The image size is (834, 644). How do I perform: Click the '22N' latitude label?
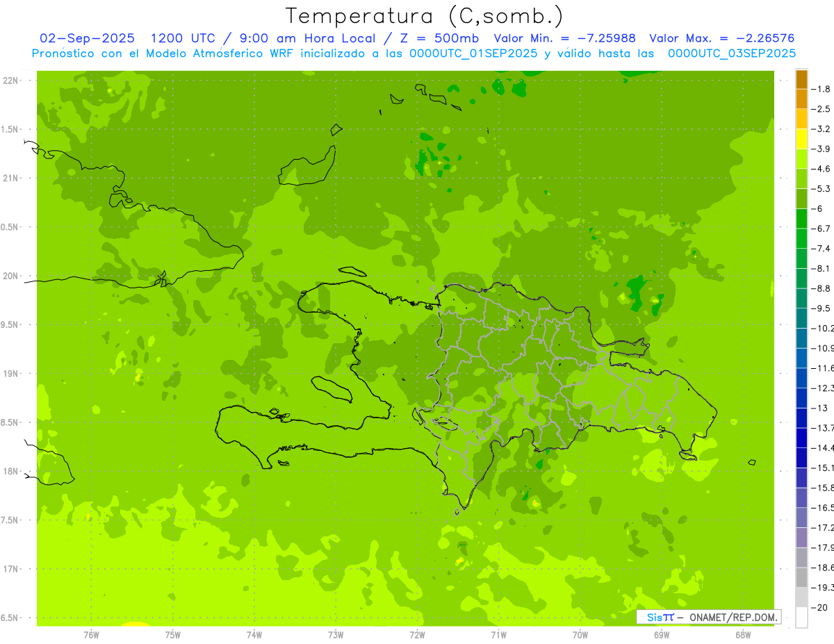click(11, 81)
